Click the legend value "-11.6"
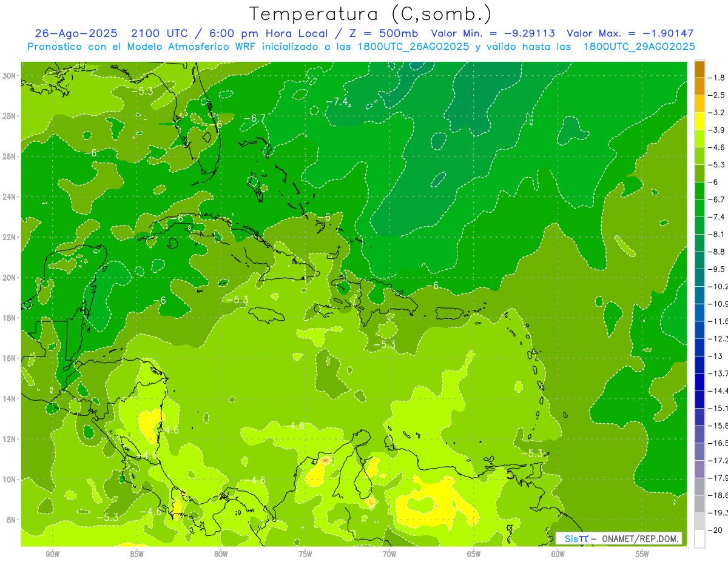728x562 pixels. (719, 321)
